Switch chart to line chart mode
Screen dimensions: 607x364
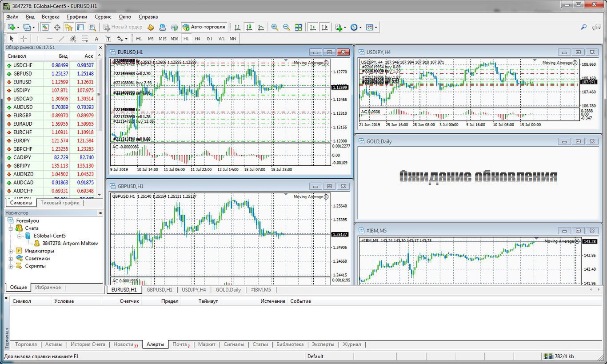pos(261,27)
